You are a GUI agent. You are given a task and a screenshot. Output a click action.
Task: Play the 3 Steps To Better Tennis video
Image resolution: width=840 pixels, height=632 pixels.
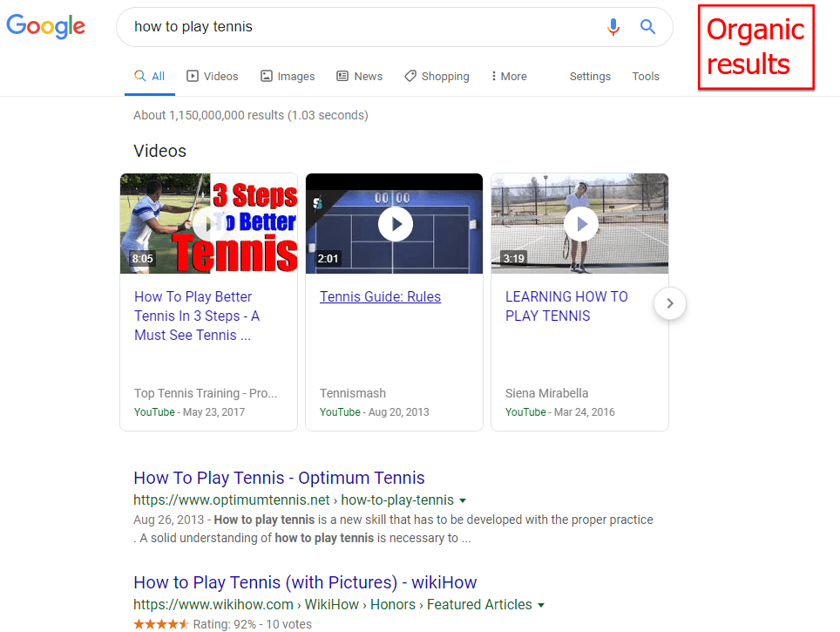pos(209,223)
